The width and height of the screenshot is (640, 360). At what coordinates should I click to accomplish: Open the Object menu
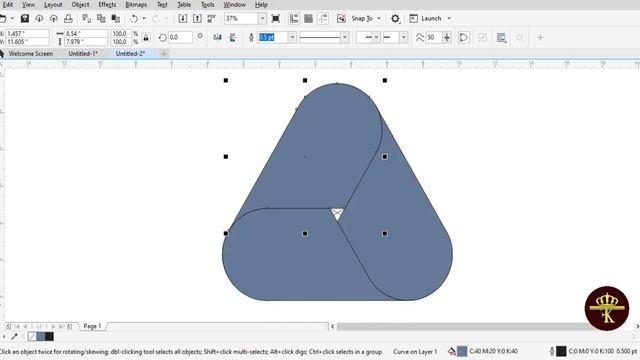click(80, 5)
